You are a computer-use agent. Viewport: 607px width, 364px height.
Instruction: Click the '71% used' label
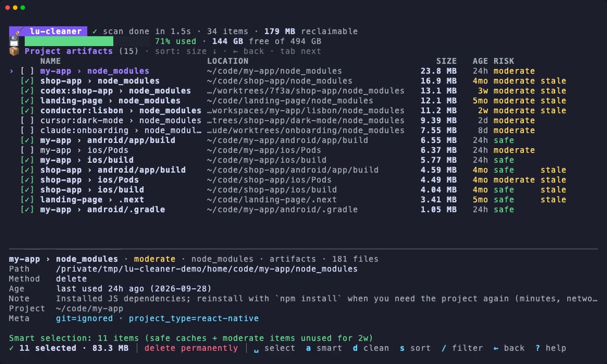[176, 41]
